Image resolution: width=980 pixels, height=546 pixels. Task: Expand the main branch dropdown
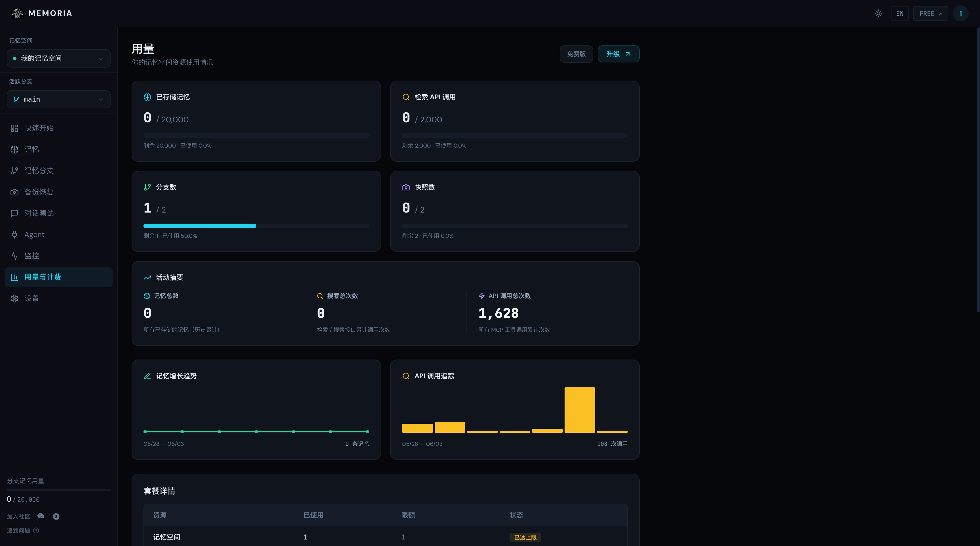click(59, 99)
